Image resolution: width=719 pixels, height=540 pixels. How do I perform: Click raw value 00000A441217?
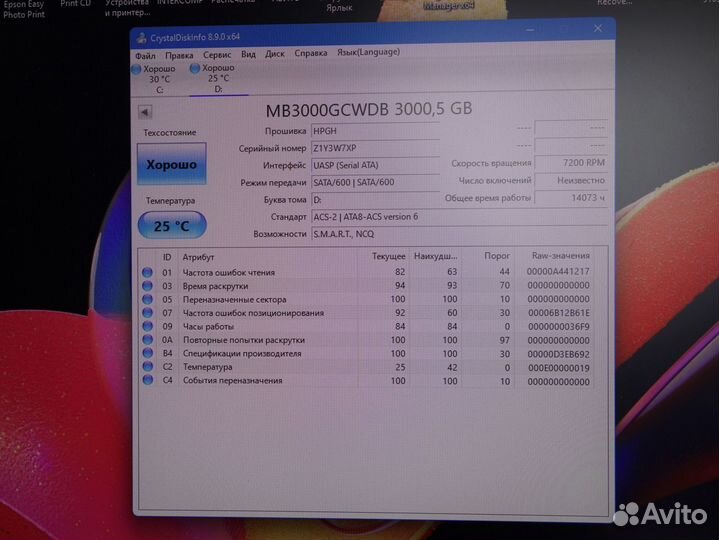(x=558, y=271)
